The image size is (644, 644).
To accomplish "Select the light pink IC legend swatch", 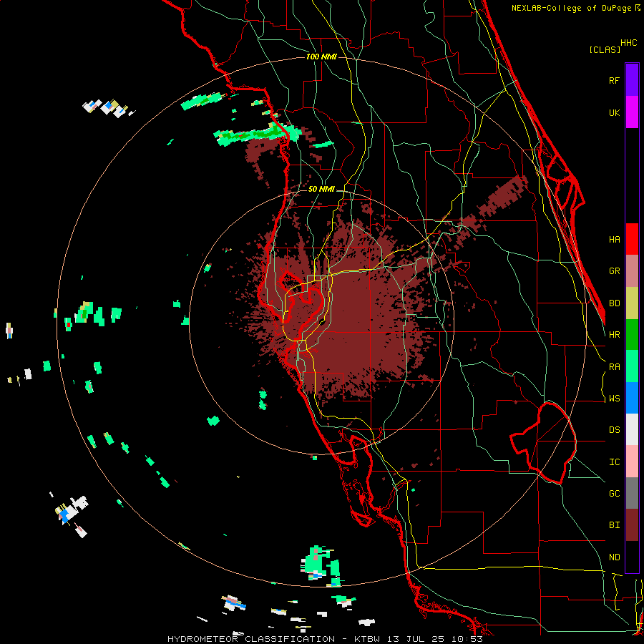I will [632, 462].
